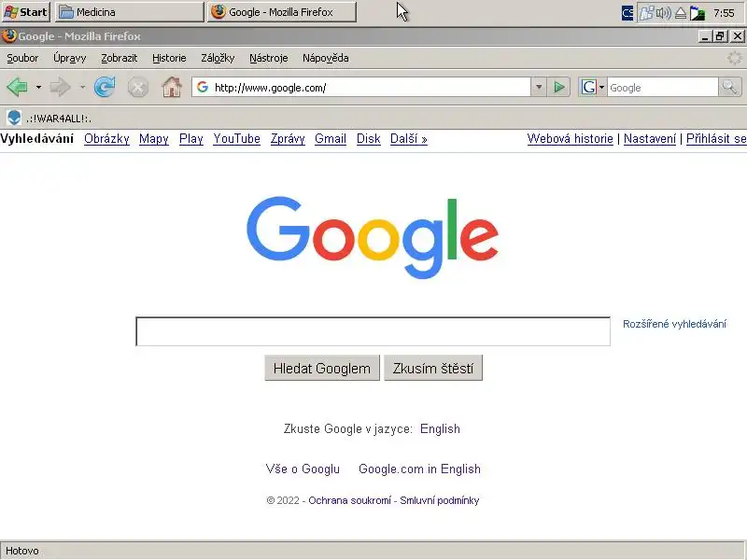Open the Záložky menu

(218, 58)
